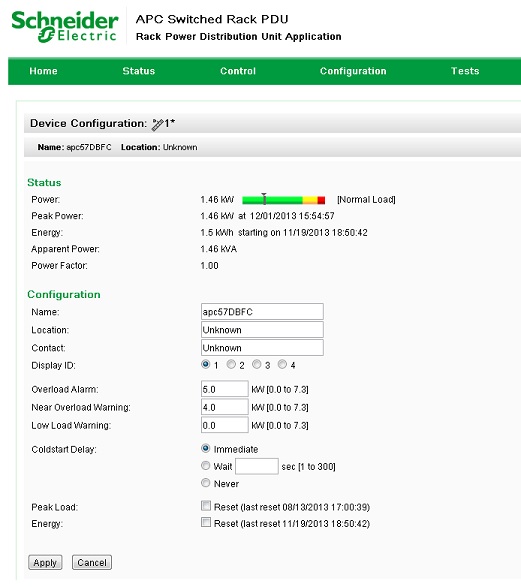Open the Tests menu tab
This screenshot has width=521, height=587.
pos(465,71)
